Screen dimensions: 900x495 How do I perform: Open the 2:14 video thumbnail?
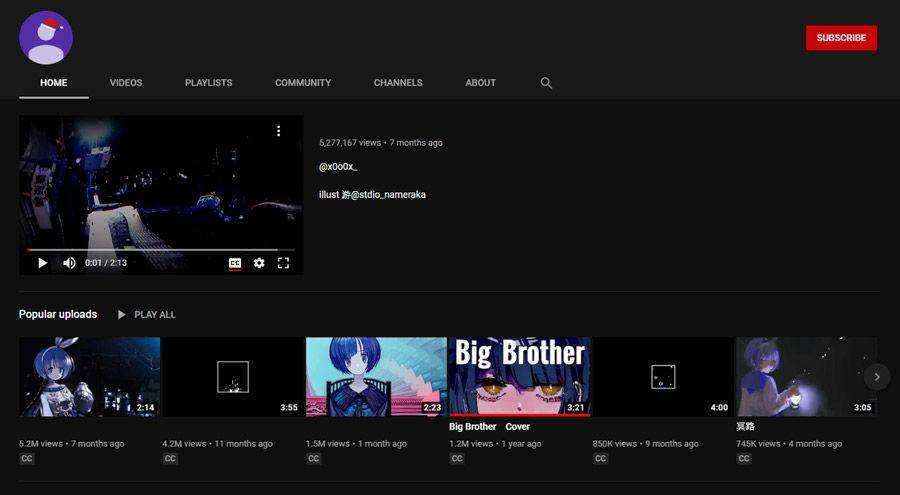(x=90, y=377)
